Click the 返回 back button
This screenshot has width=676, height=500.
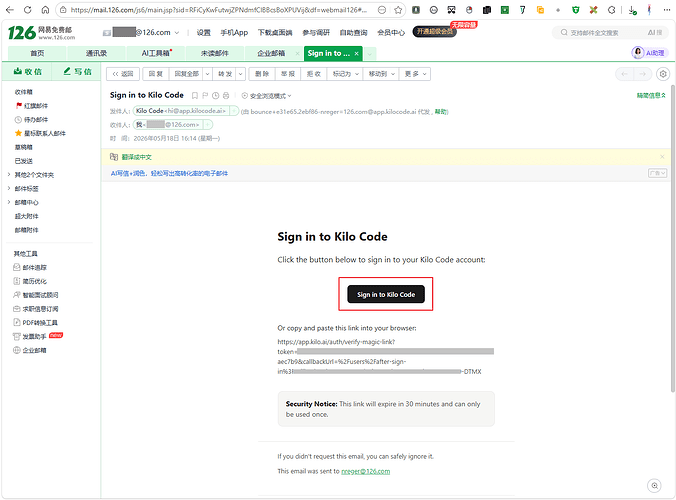tap(123, 74)
